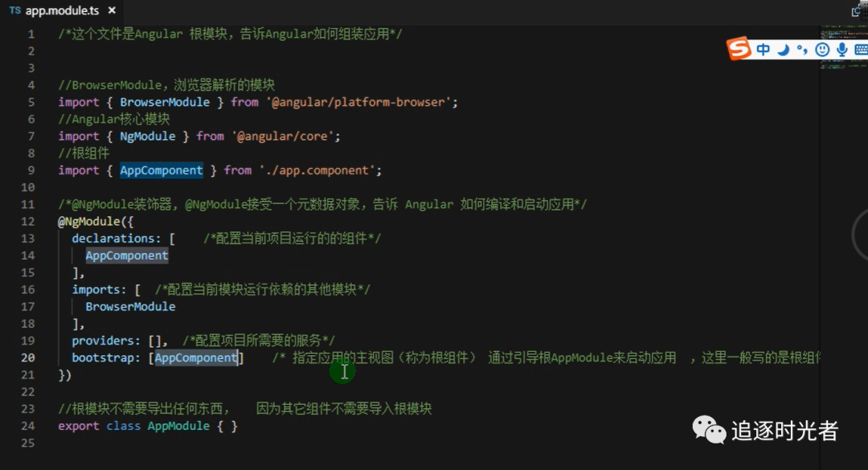Toggle the Chinese punctuation icon on the Sogou bar
The width and height of the screenshot is (868, 470).
802,50
